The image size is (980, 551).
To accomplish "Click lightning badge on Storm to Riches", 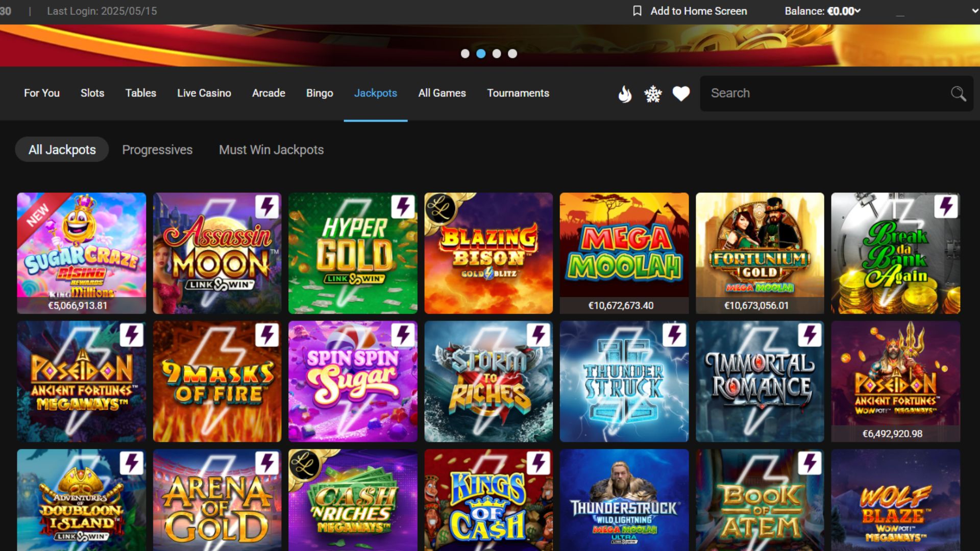I will point(538,335).
